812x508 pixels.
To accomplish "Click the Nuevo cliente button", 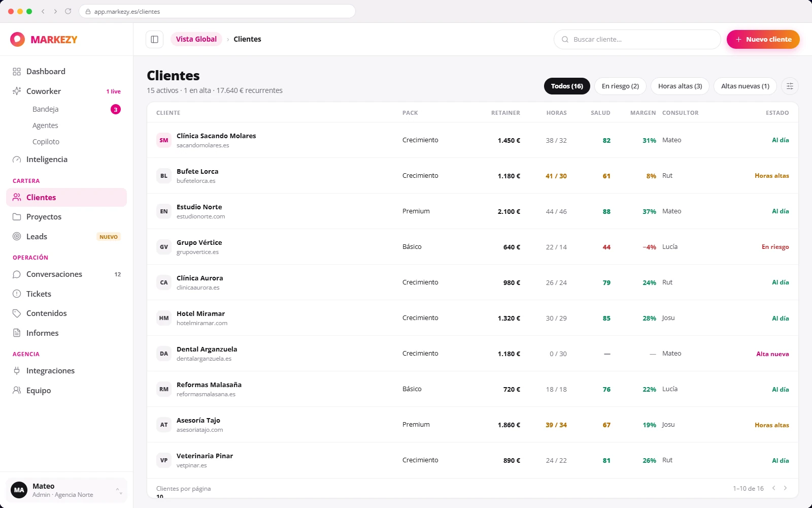I will [763, 39].
